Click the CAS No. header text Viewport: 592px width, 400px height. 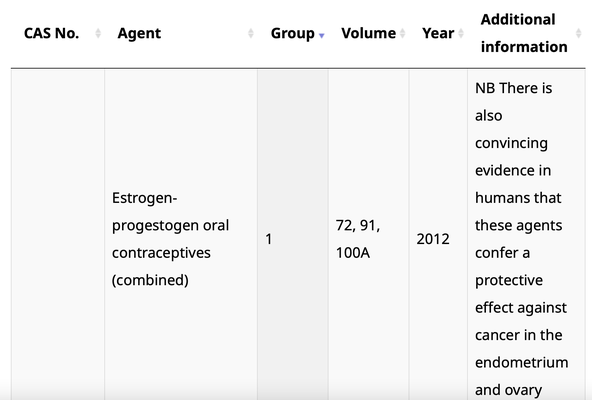[51, 33]
